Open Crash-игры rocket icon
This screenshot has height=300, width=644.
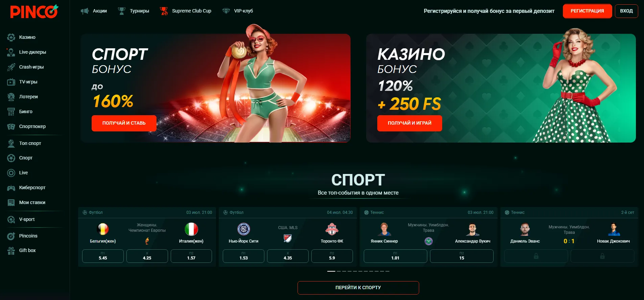[x=11, y=67]
